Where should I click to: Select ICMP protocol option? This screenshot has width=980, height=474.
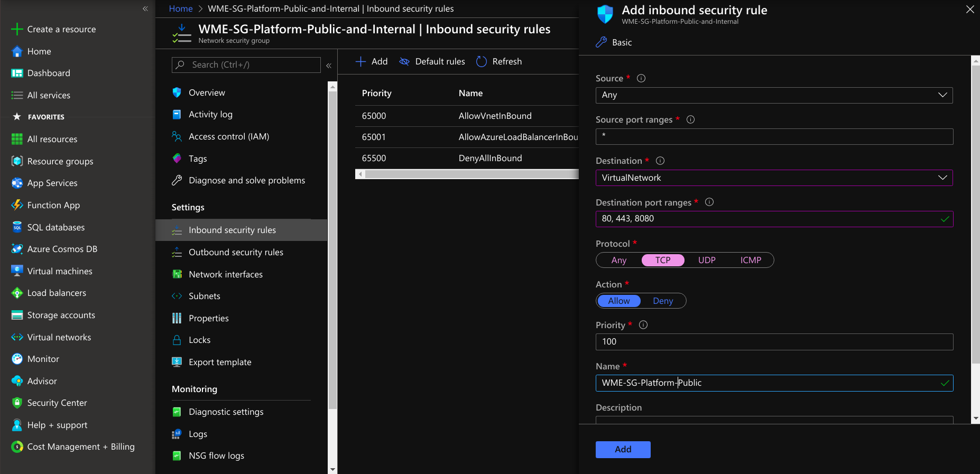750,260
